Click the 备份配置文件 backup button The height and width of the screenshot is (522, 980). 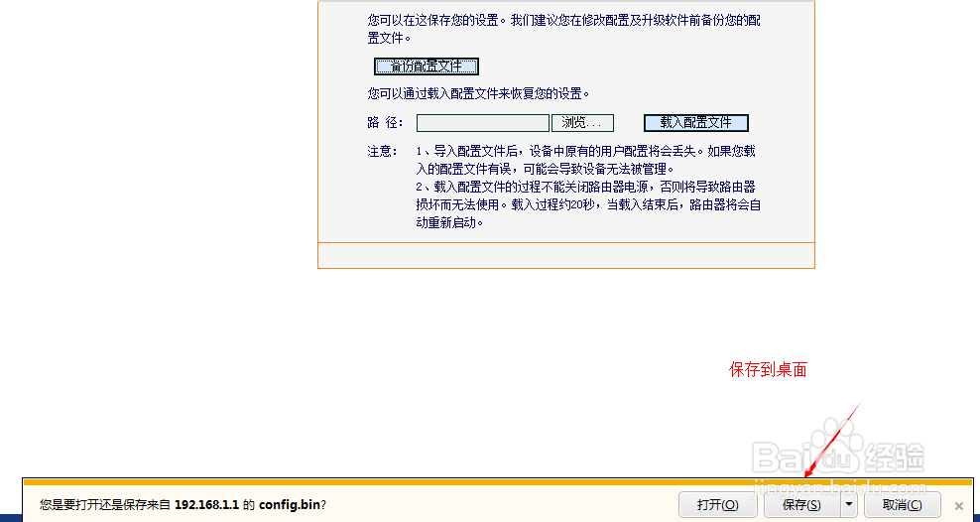click(x=427, y=66)
